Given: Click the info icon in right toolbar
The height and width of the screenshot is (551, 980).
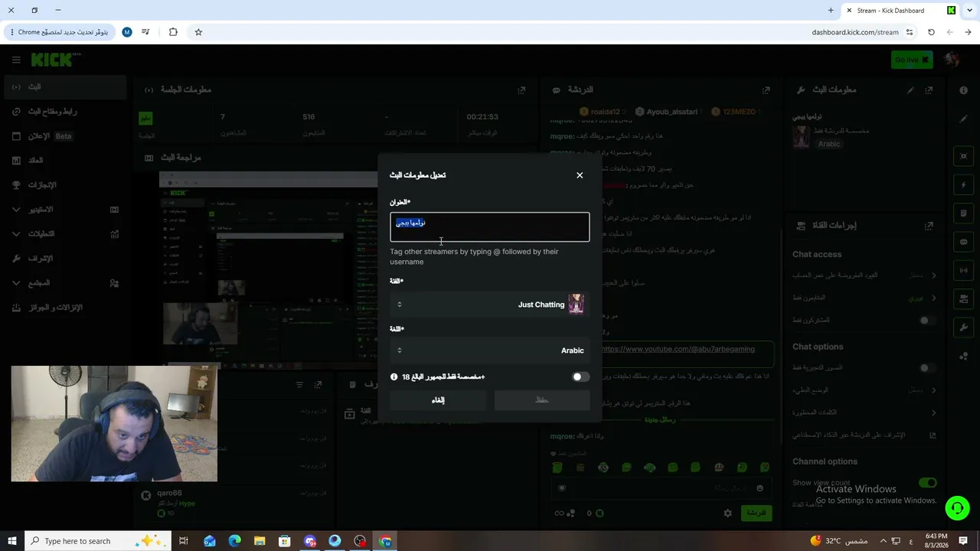Looking at the screenshot, I should [x=964, y=90].
